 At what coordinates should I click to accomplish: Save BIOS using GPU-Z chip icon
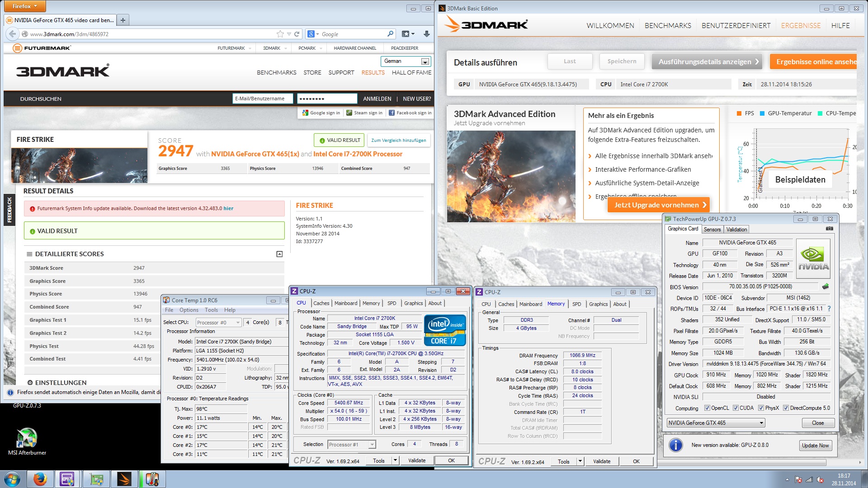[826, 286]
